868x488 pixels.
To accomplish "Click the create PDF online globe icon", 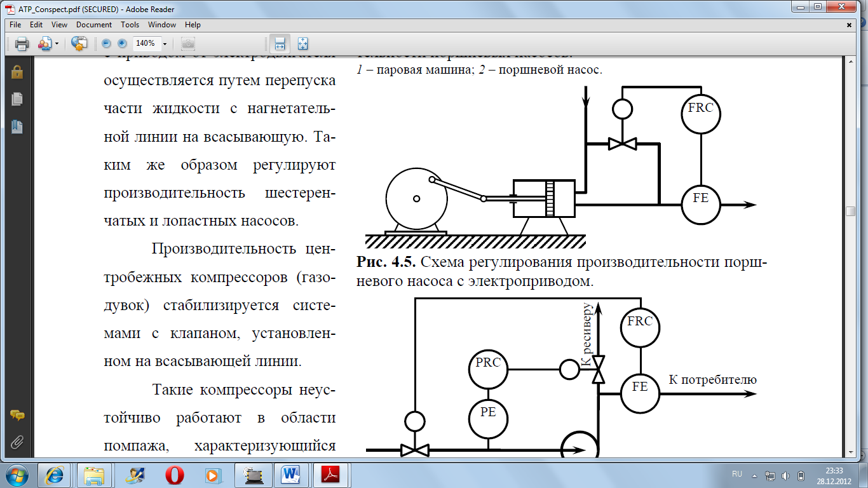I will pos(79,44).
